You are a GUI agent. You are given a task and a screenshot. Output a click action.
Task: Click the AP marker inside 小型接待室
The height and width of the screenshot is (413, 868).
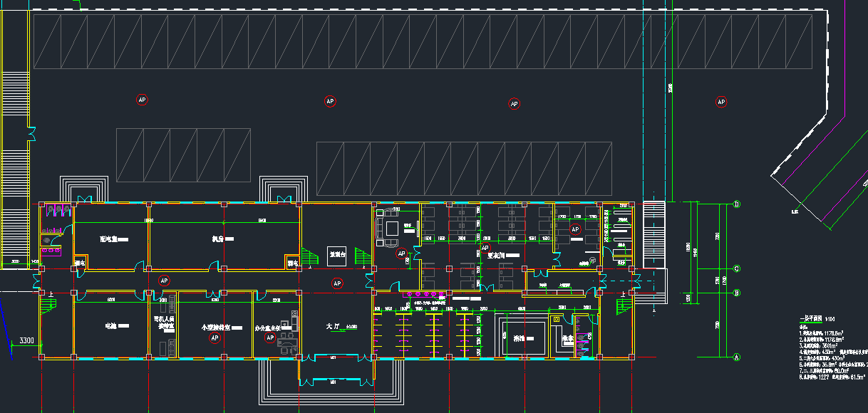point(215,338)
